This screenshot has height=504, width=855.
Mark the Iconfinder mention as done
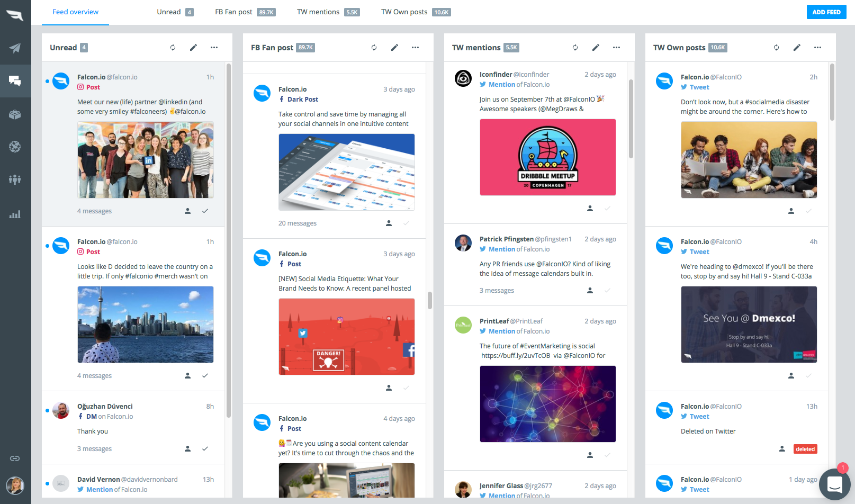607,208
